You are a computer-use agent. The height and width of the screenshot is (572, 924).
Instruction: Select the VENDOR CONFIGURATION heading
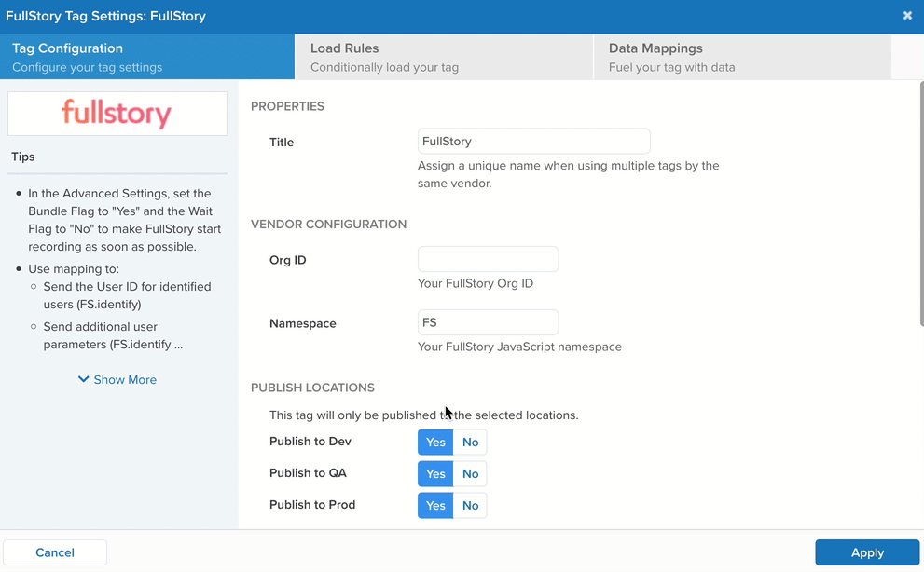point(329,225)
